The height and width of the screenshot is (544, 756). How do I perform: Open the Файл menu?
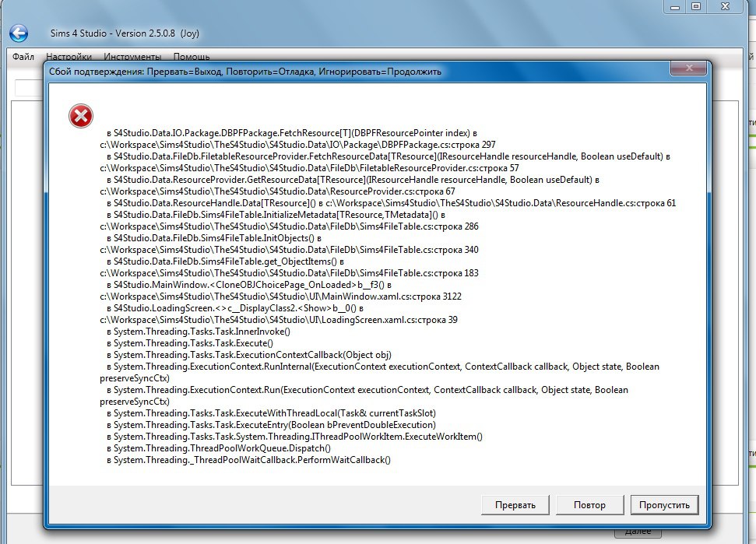(x=23, y=57)
